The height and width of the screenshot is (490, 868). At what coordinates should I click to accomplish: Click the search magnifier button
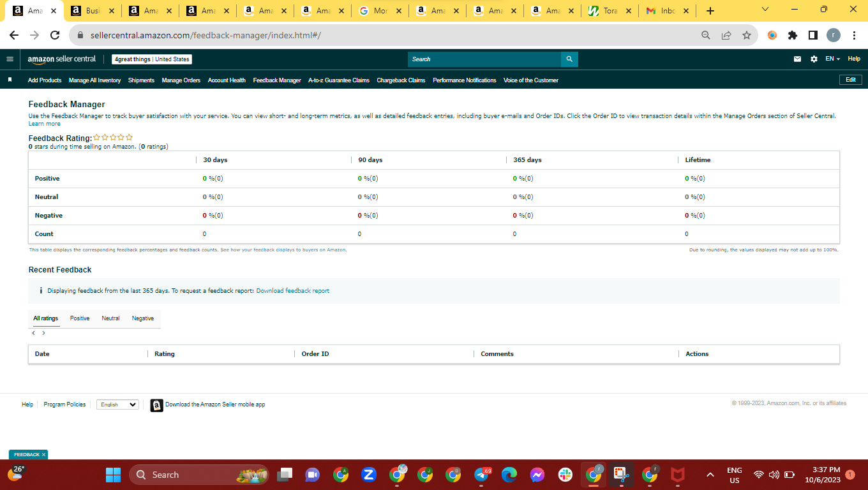pyautogui.click(x=569, y=59)
